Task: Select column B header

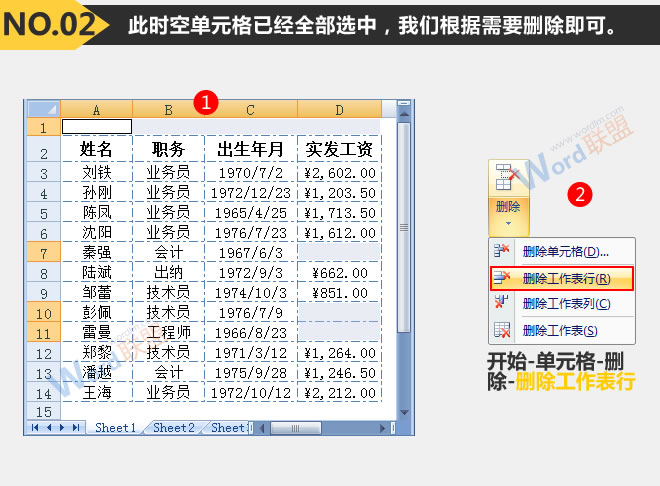Action: pyautogui.click(x=168, y=110)
